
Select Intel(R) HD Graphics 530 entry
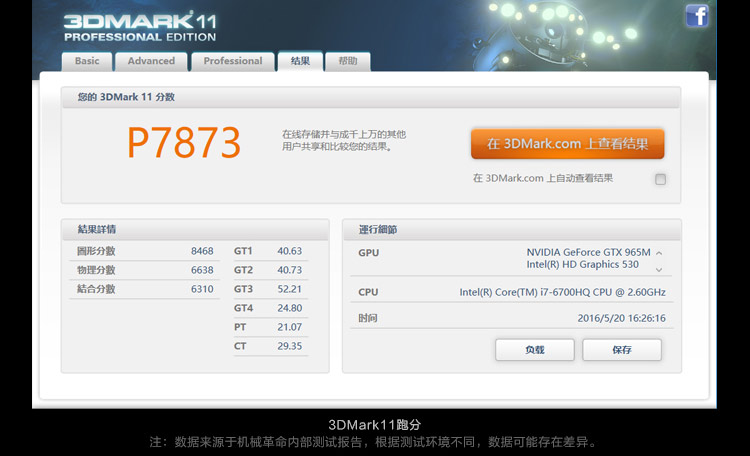coord(583,265)
